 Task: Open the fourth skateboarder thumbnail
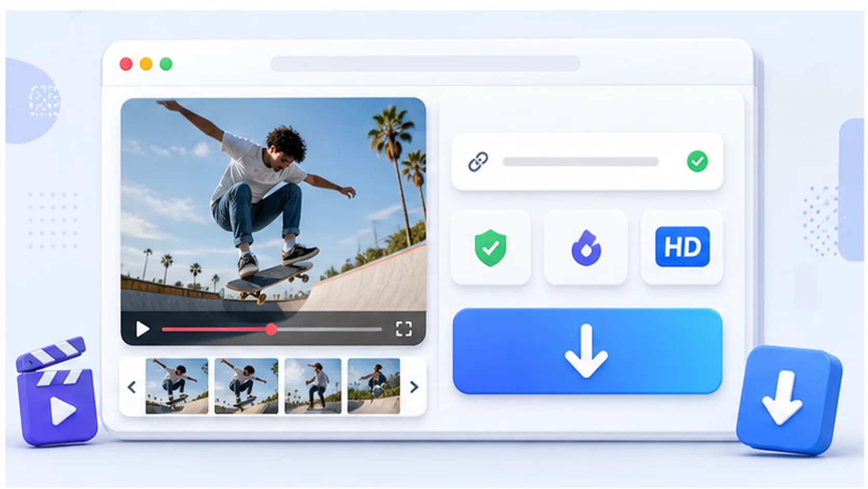click(374, 386)
